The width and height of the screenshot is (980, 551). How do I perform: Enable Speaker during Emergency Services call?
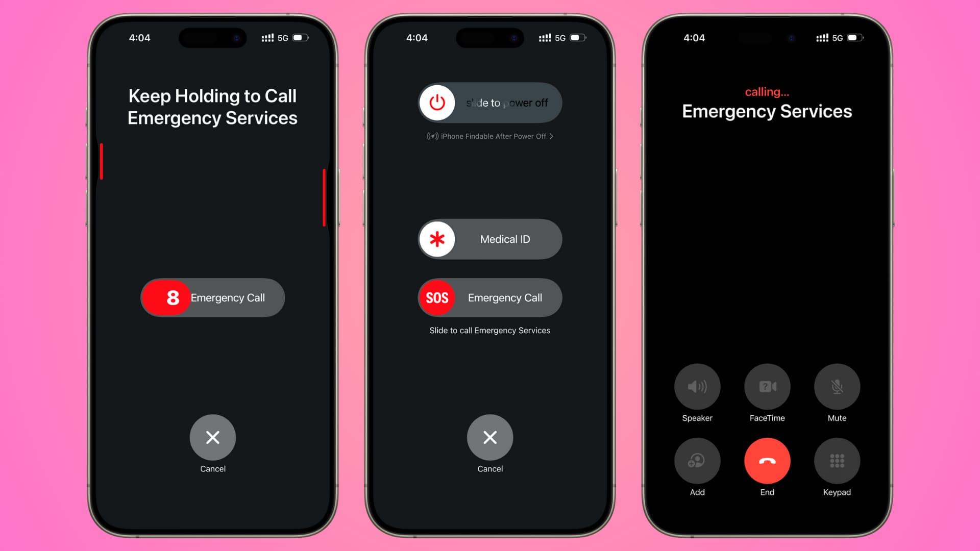tap(697, 387)
